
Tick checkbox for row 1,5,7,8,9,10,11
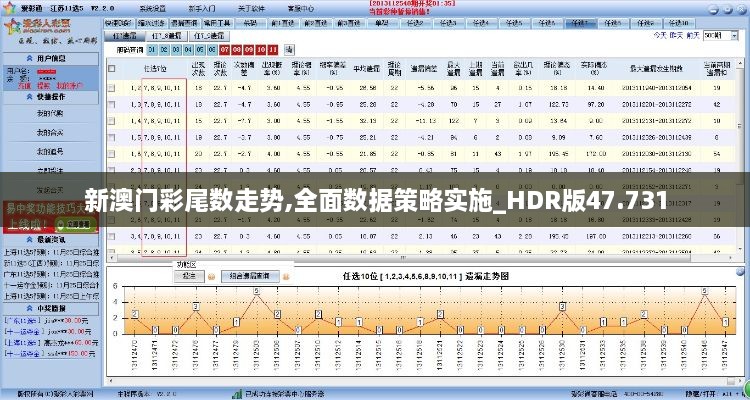pos(111,137)
